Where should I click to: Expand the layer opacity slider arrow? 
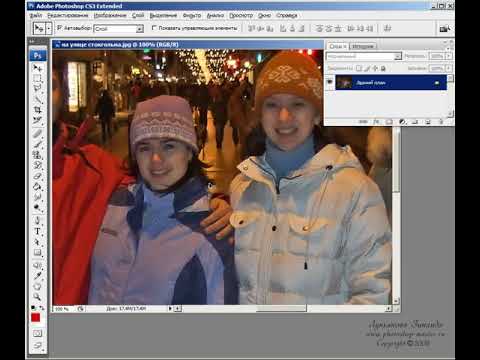point(449,56)
